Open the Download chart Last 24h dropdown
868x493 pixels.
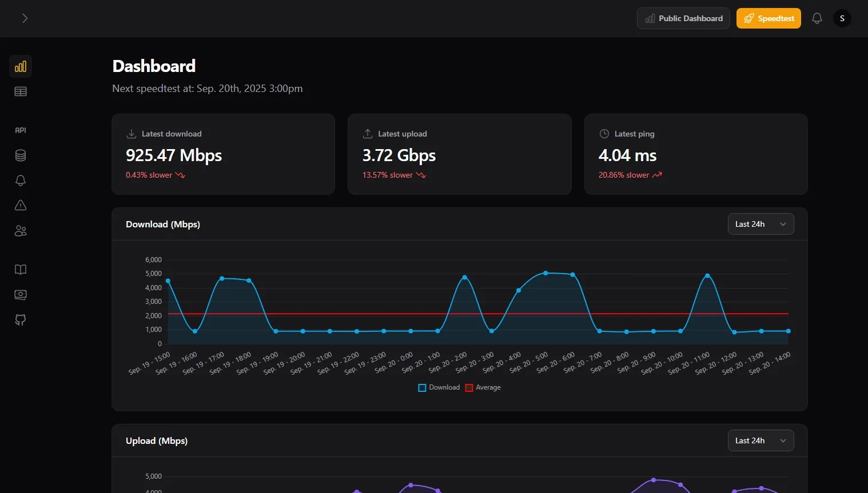coord(761,224)
